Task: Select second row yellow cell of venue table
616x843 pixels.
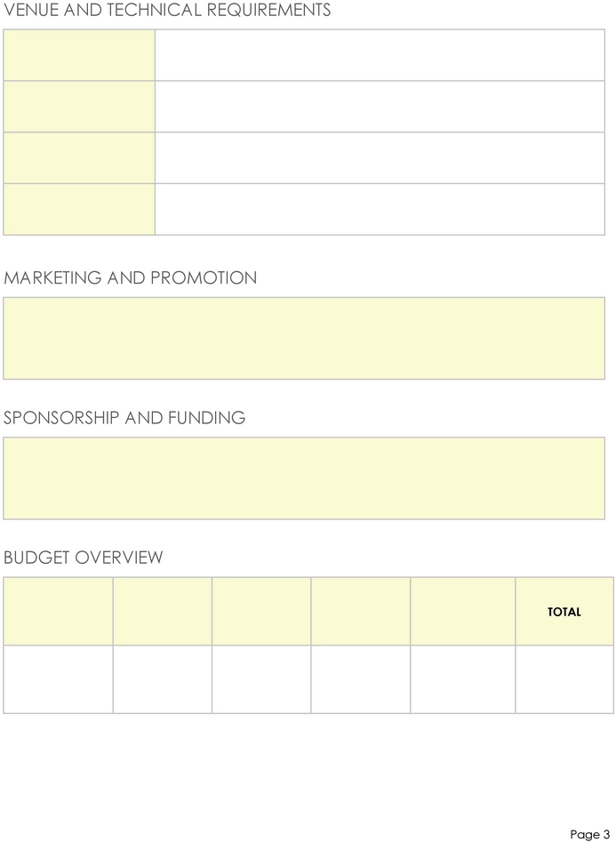Action: 79,107
